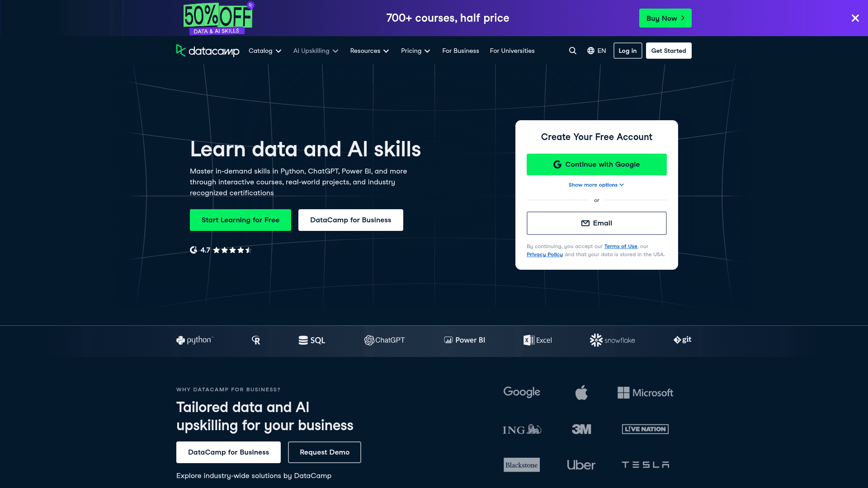Select the SQL technology logo
This screenshot has width=868, height=488.
(312, 340)
